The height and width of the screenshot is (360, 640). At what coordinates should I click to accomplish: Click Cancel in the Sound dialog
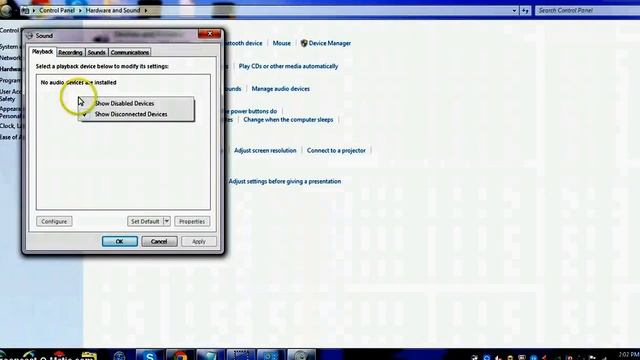(x=159, y=241)
